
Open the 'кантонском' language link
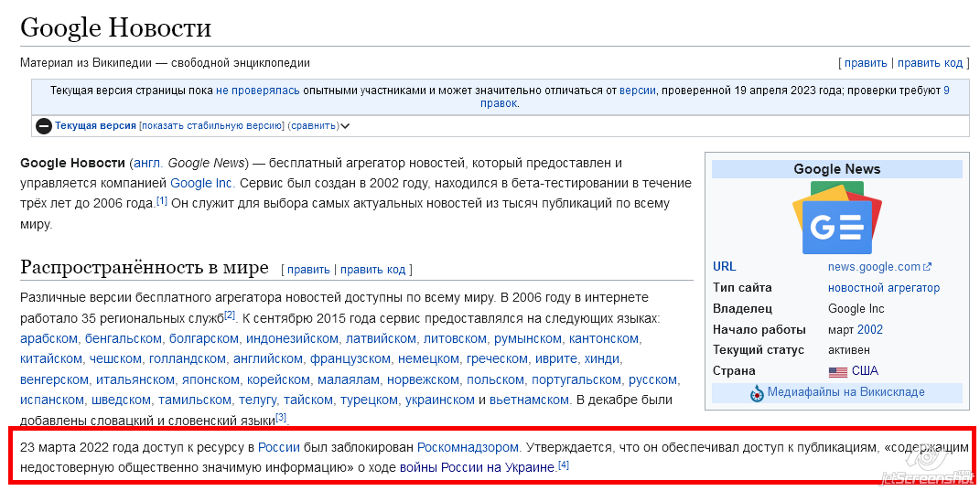604,339
